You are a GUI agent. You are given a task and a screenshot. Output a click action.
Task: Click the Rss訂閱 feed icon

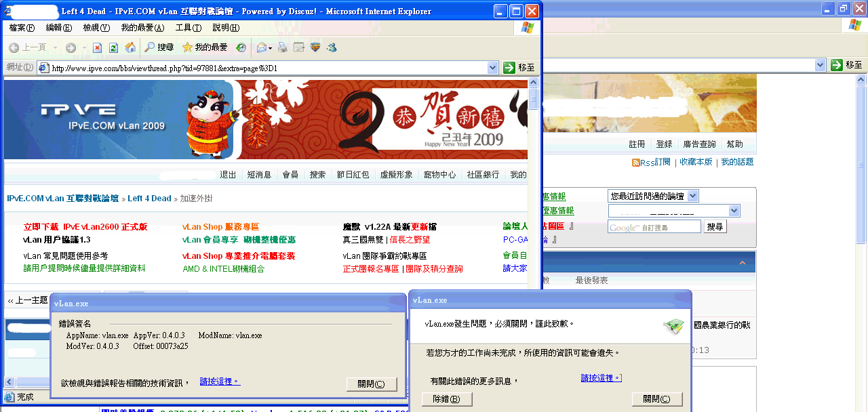635,162
